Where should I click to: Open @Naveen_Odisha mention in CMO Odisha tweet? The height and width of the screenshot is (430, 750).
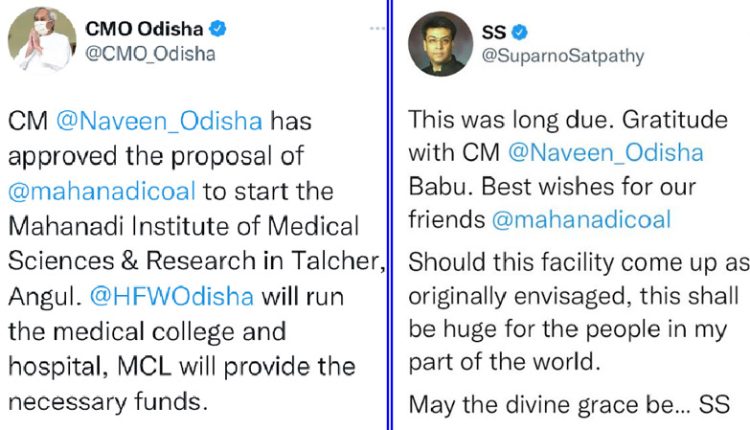(x=182, y=122)
